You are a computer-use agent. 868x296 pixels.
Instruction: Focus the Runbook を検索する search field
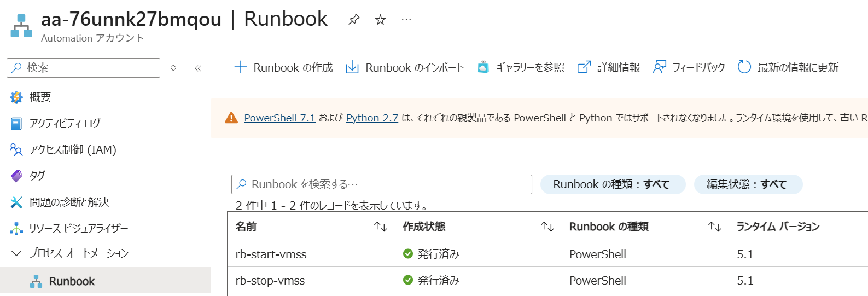tap(382, 184)
